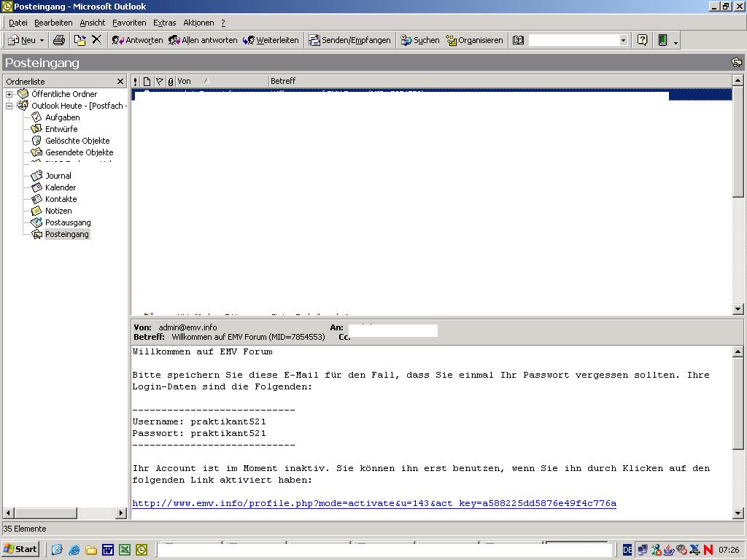Click the Start button
The width and height of the screenshot is (747, 560).
click(x=20, y=549)
